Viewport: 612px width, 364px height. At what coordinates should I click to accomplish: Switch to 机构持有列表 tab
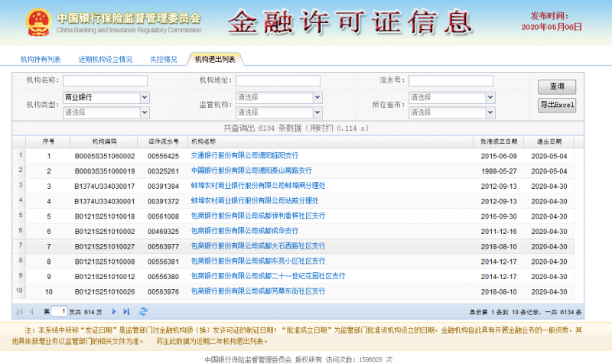click(x=41, y=60)
